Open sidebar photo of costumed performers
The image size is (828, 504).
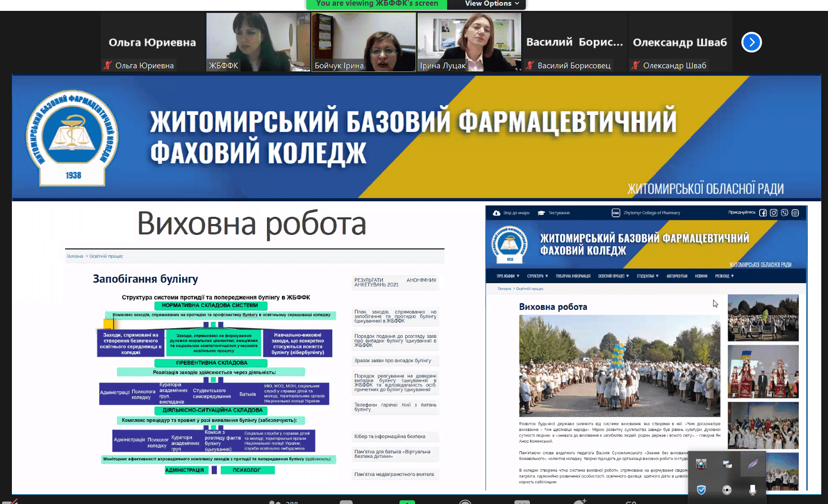click(x=763, y=372)
